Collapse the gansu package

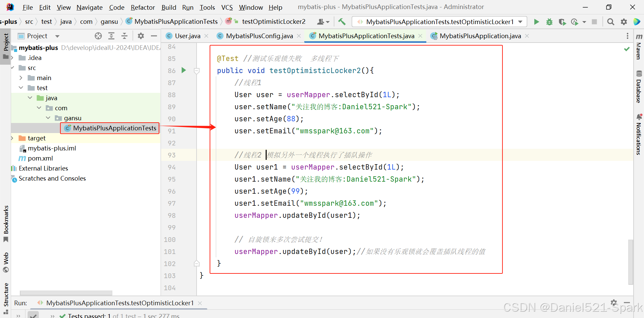click(48, 118)
